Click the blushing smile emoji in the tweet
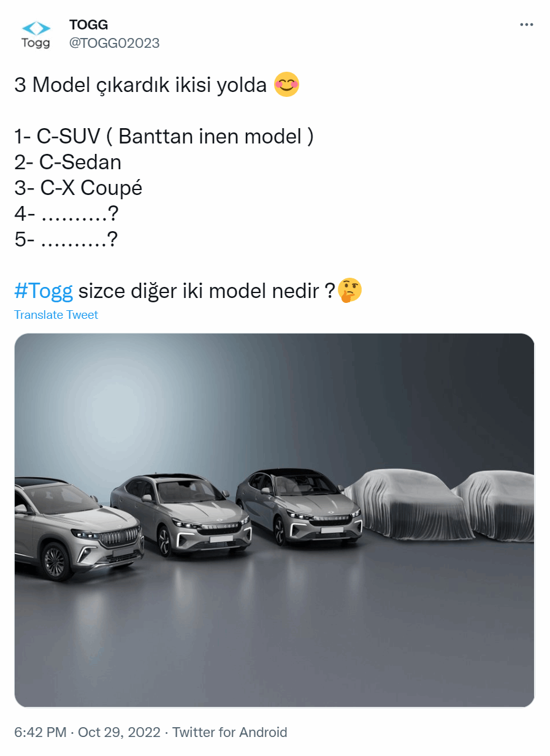This screenshot has width=550, height=756. coord(286,85)
